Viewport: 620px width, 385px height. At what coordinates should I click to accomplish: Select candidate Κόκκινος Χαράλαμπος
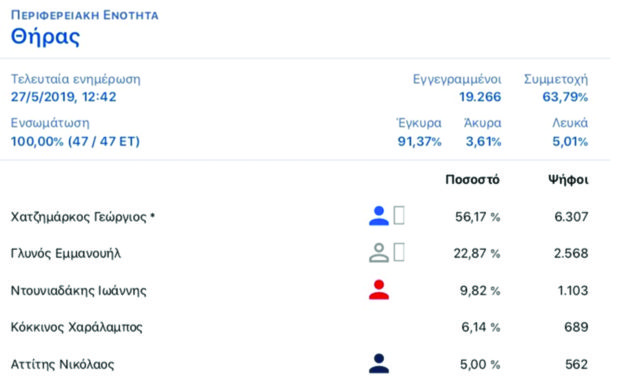76,327
